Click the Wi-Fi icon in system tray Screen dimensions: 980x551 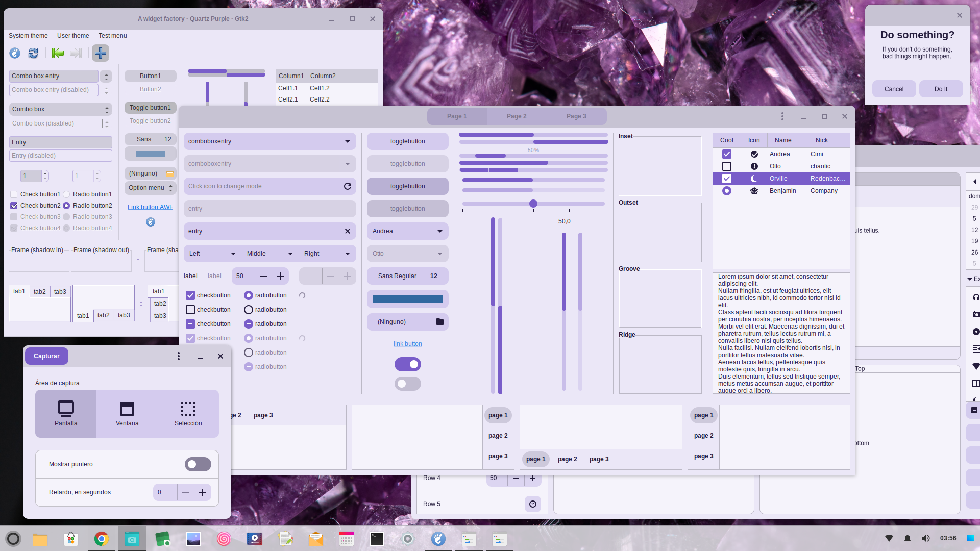pos(889,538)
